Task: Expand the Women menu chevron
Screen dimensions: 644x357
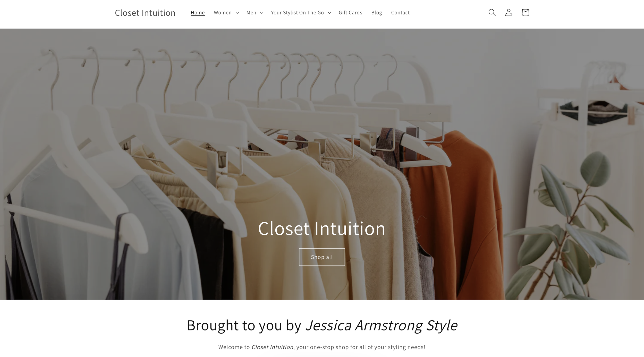Action: coord(237,13)
